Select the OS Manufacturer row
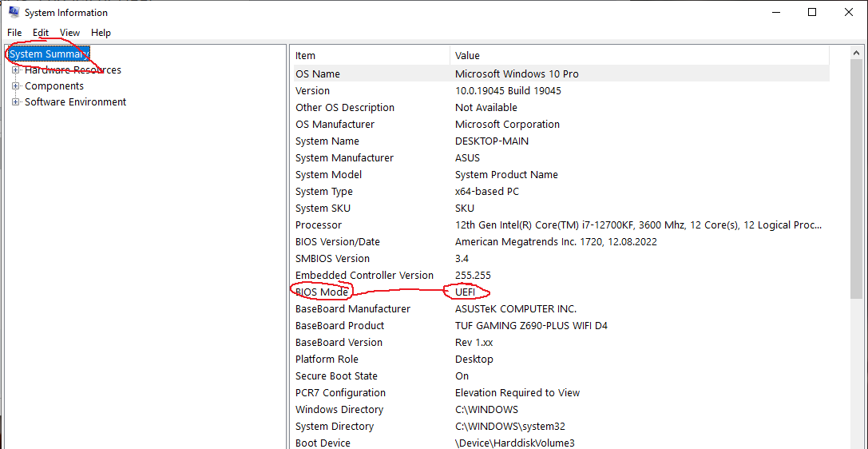 click(561, 124)
